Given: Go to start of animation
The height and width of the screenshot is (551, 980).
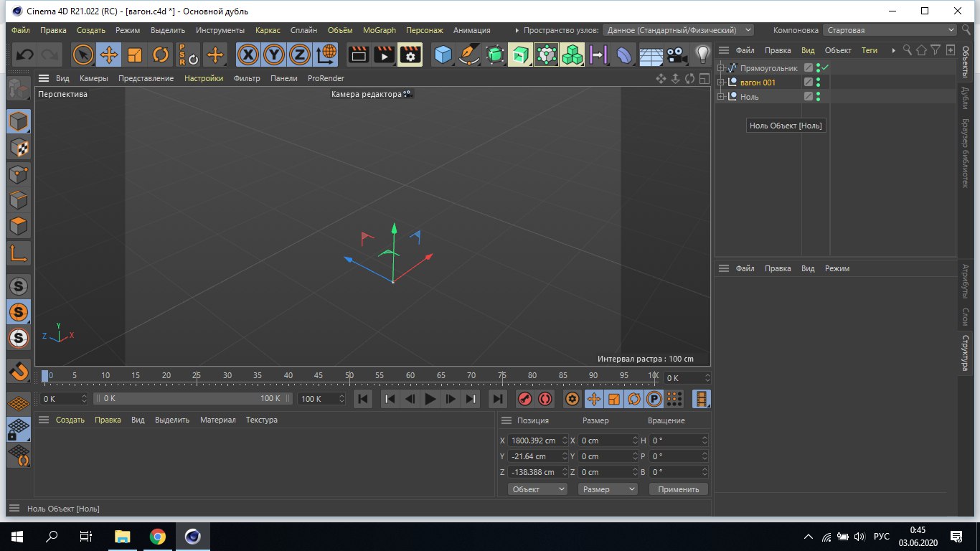Looking at the screenshot, I should 363,399.
